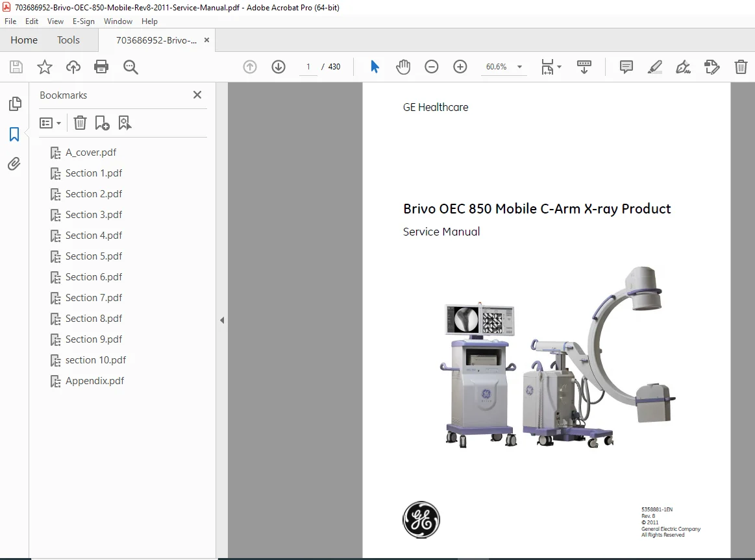Viewport: 755px width, 560px height.
Task: Zoom in with plus icon
Action: [460, 67]
